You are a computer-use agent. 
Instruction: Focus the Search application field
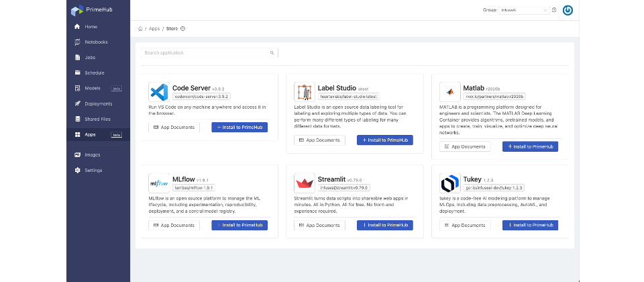[205, 52]
